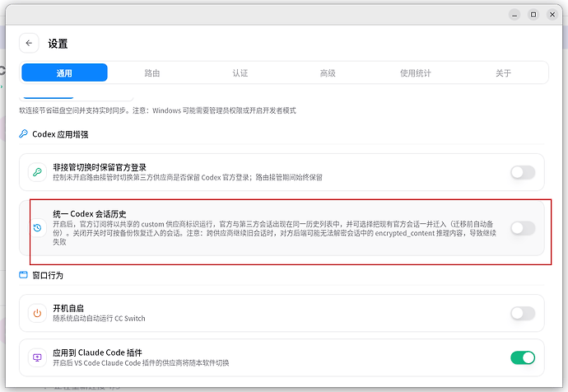Click the blue key icon next to Codex 应用增强
Viewport: 568px width, 392px height.
coord(23,133)
